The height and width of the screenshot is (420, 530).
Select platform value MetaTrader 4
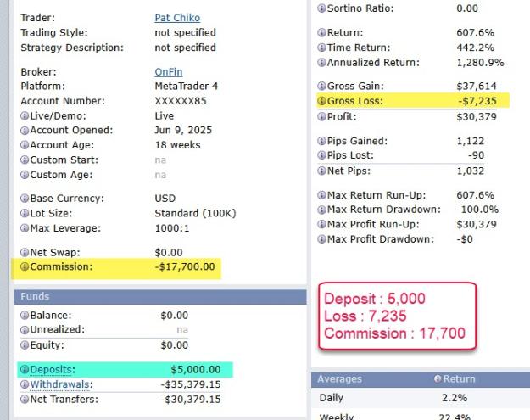(x=187, y=86)
